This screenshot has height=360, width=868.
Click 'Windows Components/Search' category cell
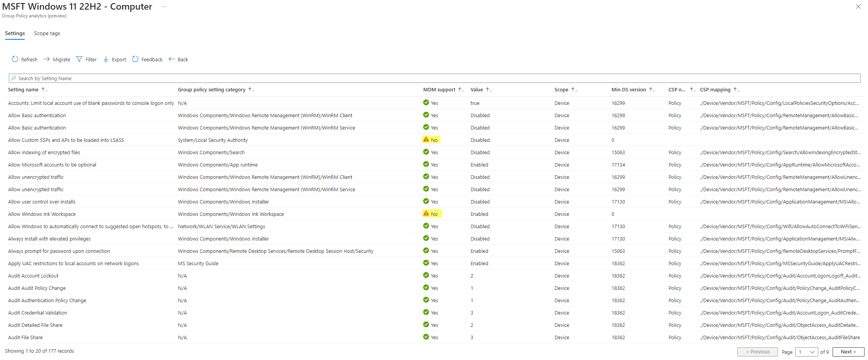click(211, 153)
